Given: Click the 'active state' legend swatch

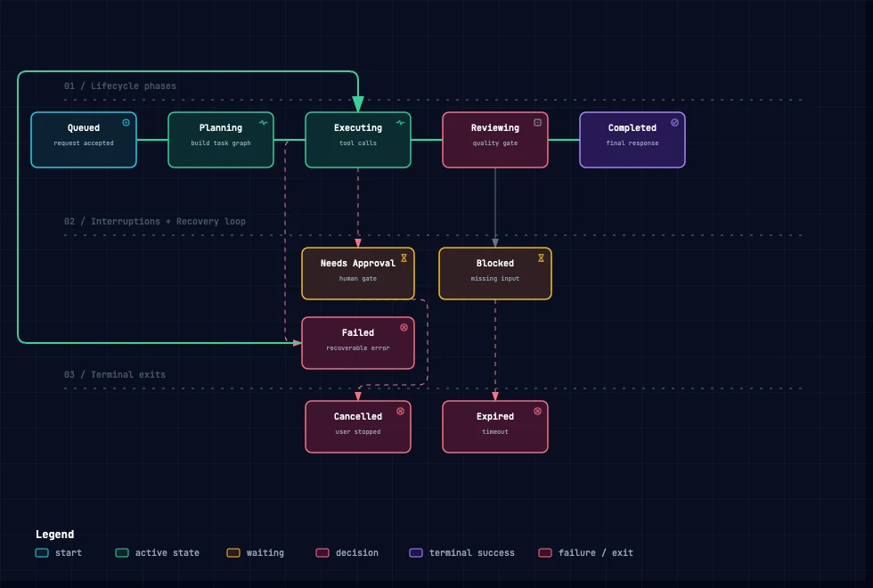Looking at the screenshot, I should tap(122, 553).
